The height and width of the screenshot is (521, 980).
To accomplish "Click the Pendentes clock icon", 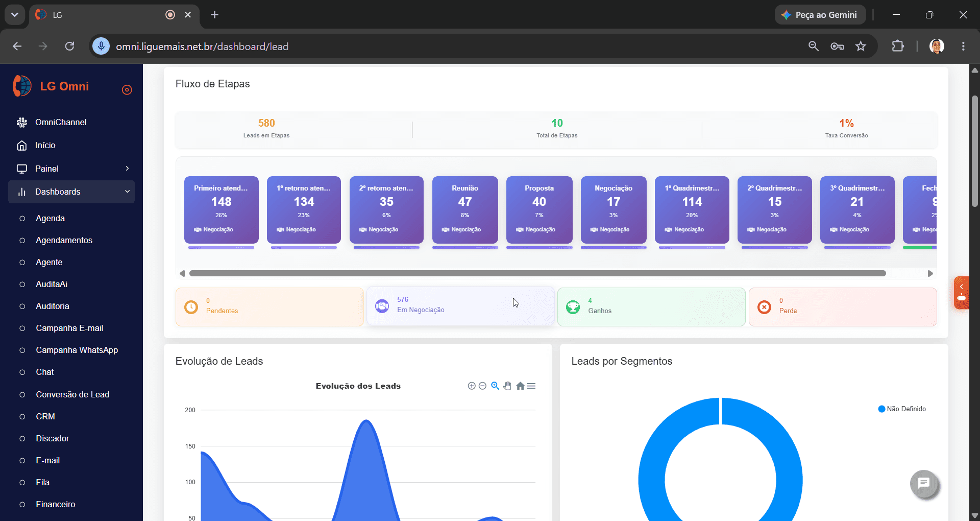I will point(191,307).
